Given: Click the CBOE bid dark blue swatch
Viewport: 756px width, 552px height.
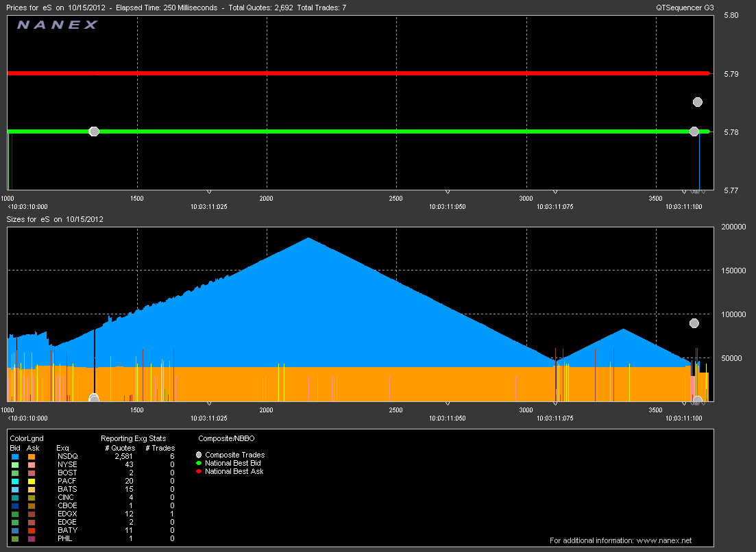Looking at the screenshot, I should (x=15, y=505).
